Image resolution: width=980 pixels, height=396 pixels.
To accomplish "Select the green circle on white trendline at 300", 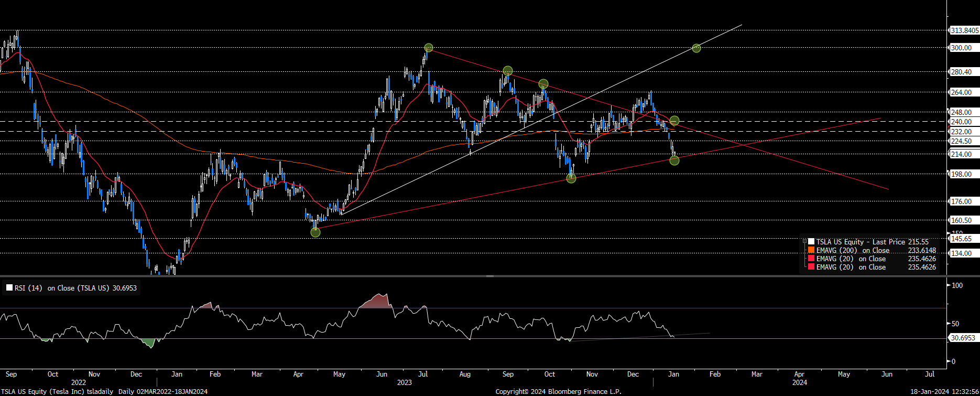I will 696,48.
